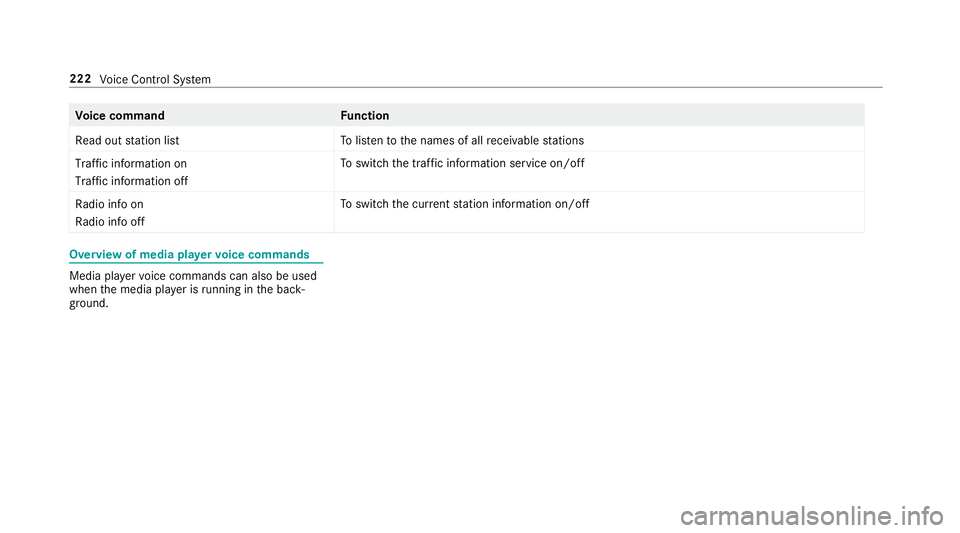Click the 'Voice Control System' page header
This screenshot has width=960, height=533.
click(x=155, y=80)
